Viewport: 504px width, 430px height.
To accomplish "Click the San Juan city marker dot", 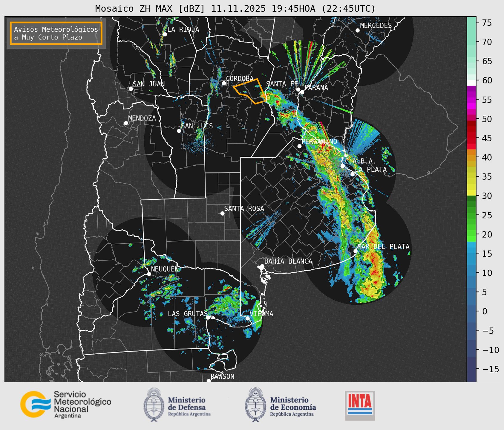I will 131,89.
